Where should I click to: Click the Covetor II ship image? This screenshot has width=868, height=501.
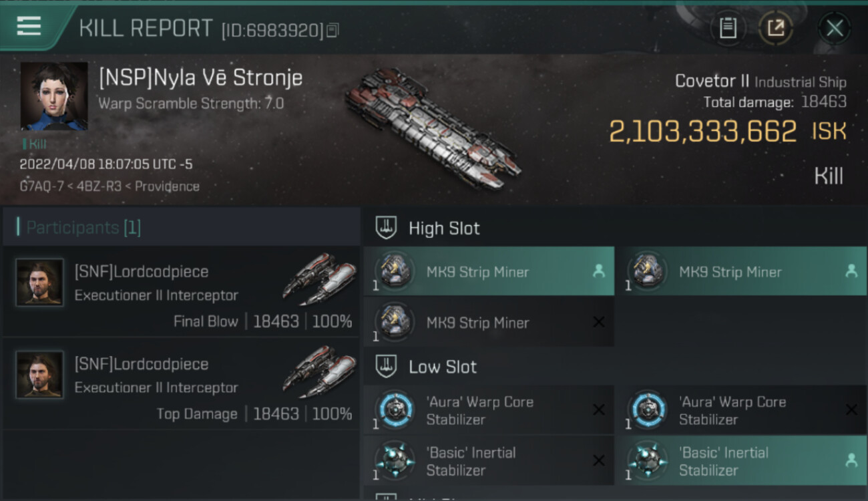point(431,126)
